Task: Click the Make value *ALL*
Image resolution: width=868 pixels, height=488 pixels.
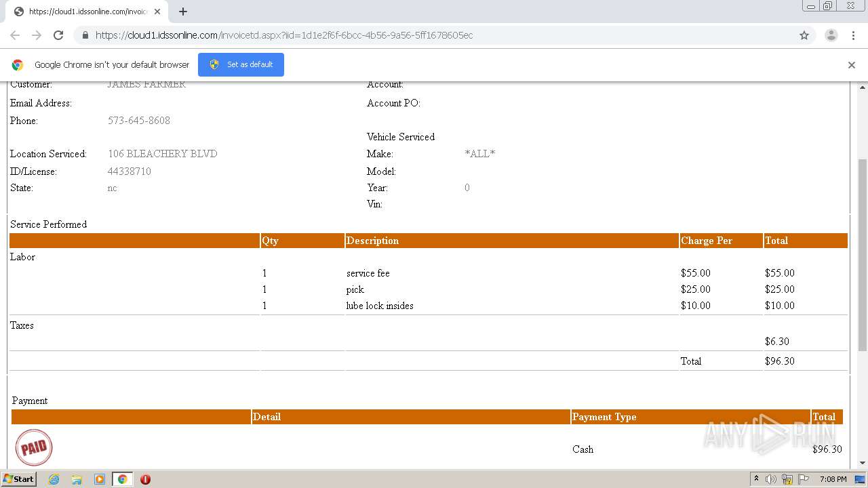Action: point(480,154)
